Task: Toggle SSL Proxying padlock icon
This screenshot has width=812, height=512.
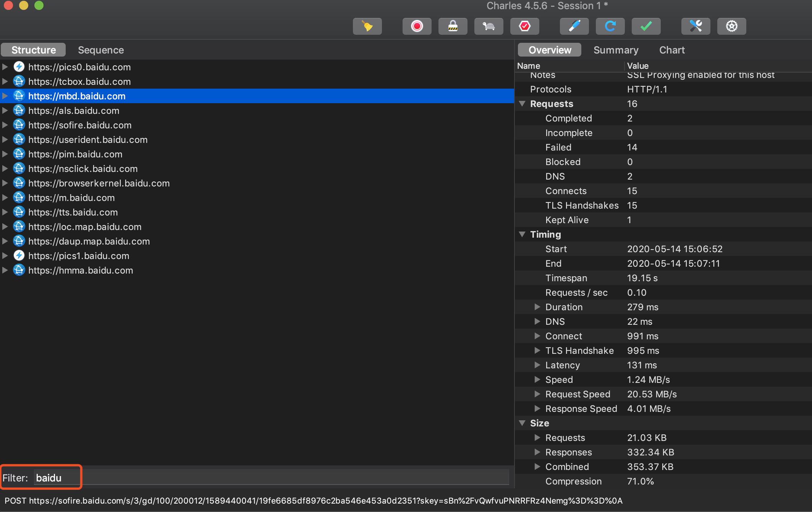Action: (453, 26)
